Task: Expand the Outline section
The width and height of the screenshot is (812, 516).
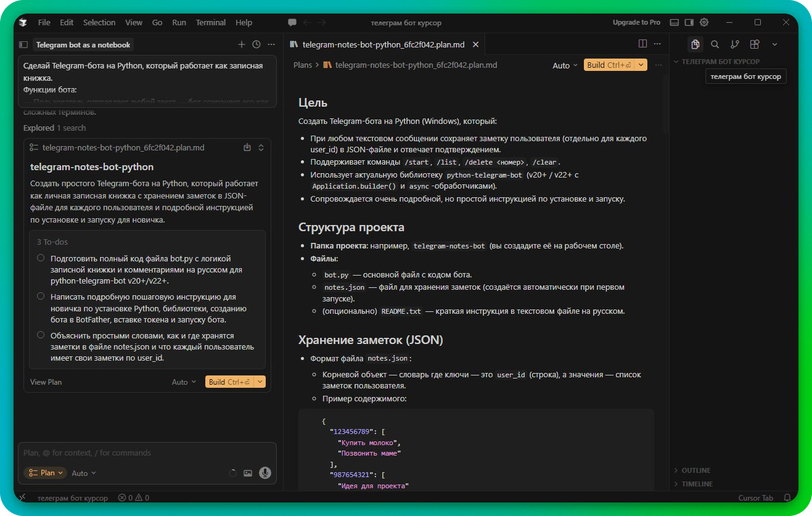Action: [696, 470]
